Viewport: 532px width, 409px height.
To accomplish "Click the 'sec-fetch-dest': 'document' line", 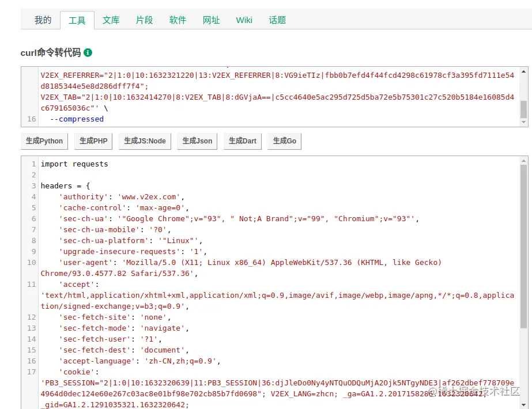I will [x=124, y=350].
